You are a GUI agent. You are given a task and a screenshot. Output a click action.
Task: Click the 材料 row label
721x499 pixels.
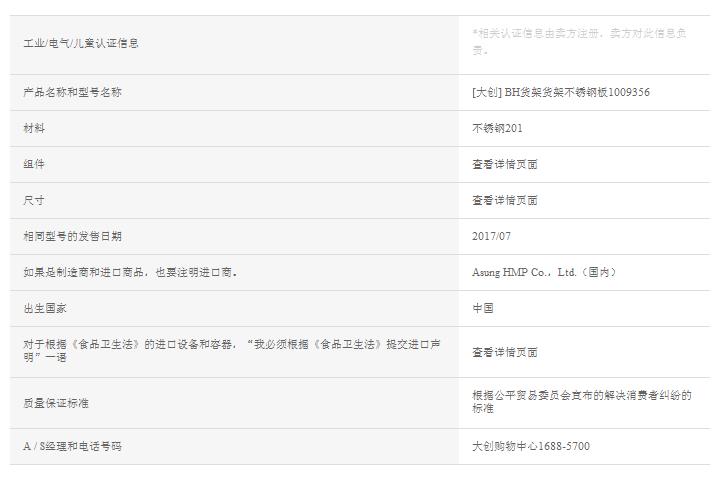tap(34, 128)
